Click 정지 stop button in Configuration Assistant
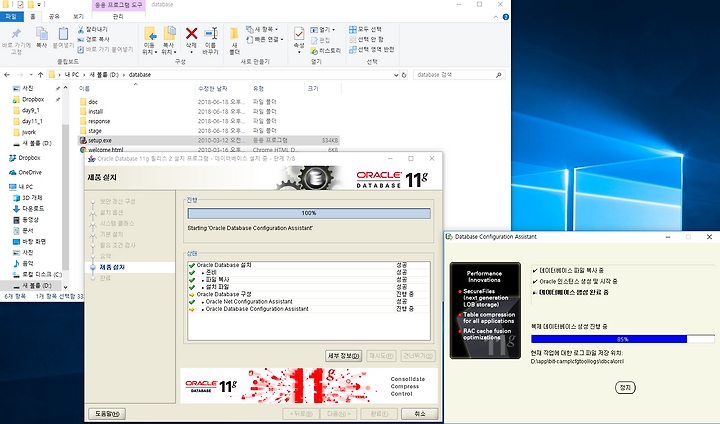720x424 pixels. [625, 388]
